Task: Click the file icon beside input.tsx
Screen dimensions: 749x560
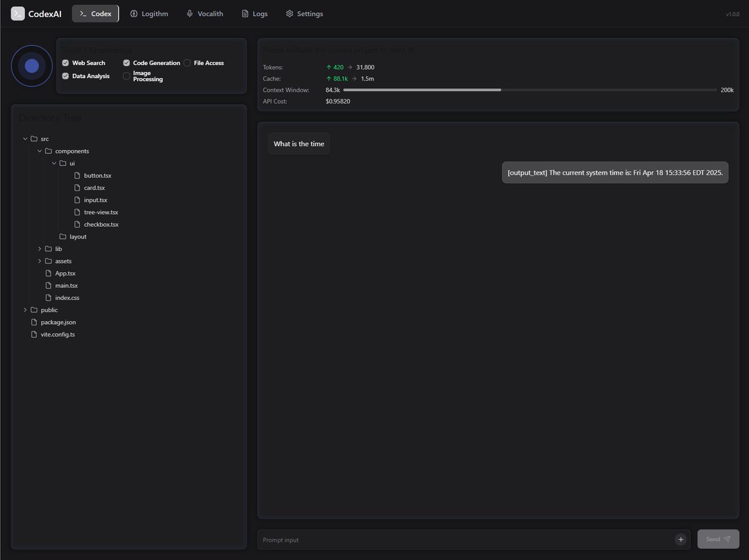Action: pyautogui.click(x=77, y=200)
